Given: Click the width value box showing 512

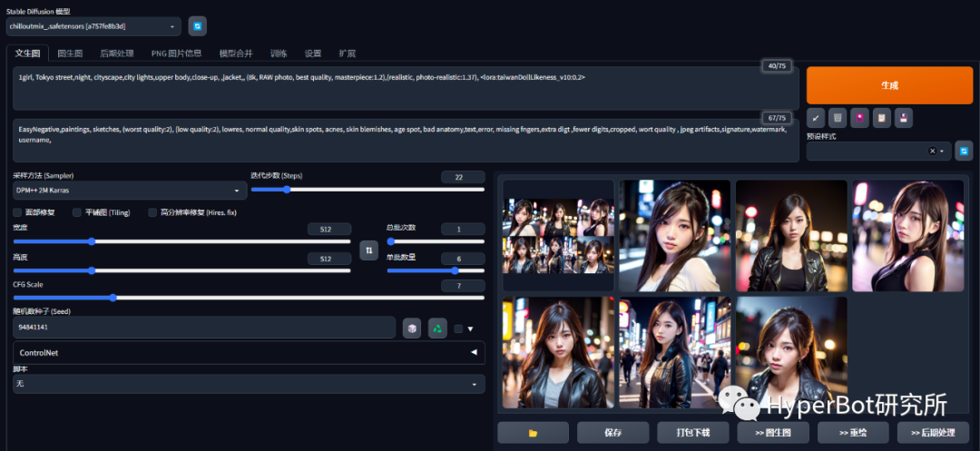Looking at the screenshot, I should tap(328, 230).
